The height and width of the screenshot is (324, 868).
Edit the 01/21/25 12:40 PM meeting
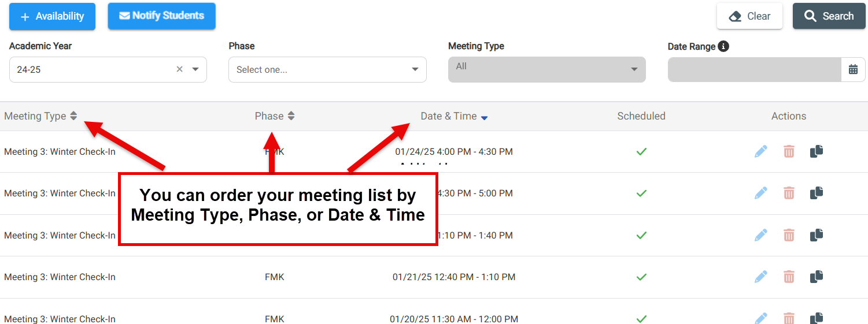tap(761, 277)
